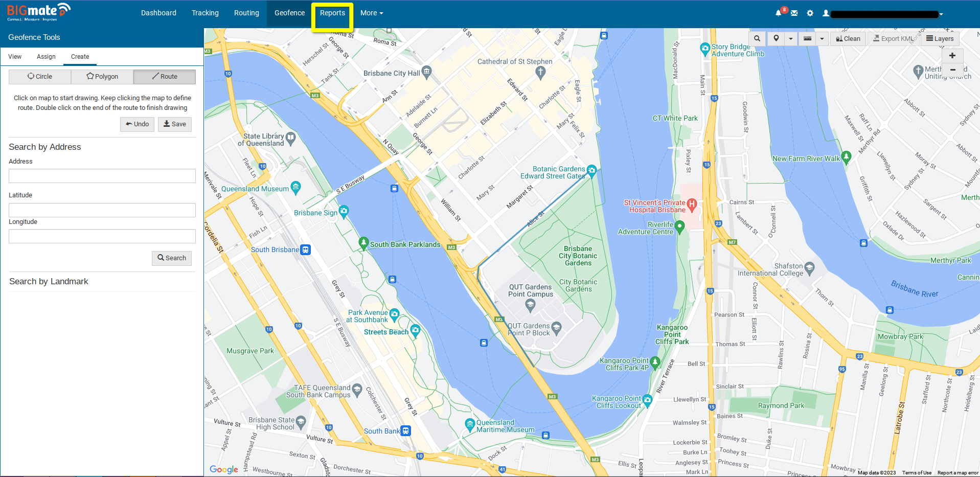Click the Undo button
This screenshot has height=477, width=980.
137,124
